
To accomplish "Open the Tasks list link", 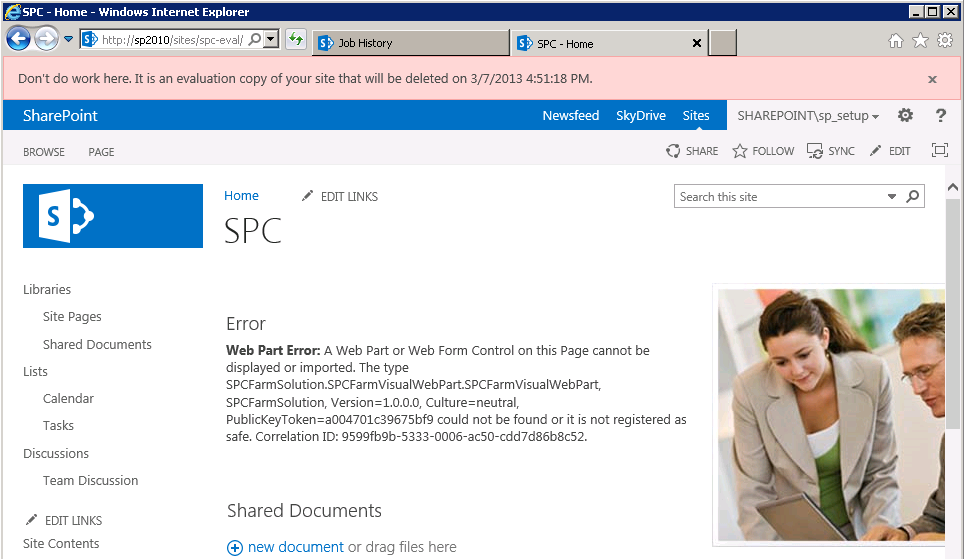I will (58, 426).
